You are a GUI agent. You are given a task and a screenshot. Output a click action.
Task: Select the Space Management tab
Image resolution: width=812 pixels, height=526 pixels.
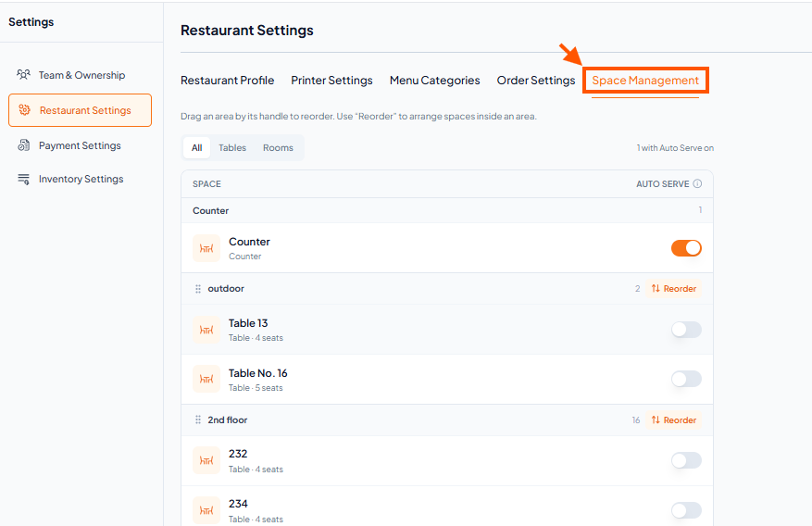pos(645,81)
